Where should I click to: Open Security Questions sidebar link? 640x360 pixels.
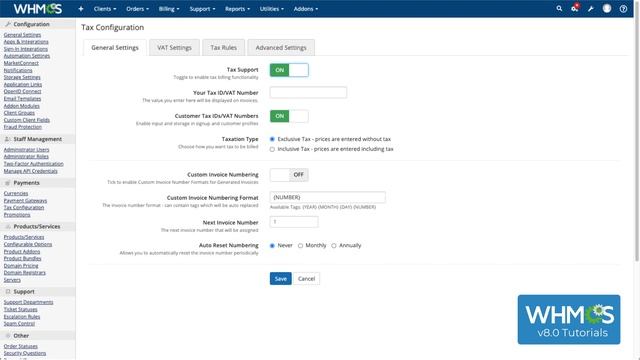(x=24, y=353)
